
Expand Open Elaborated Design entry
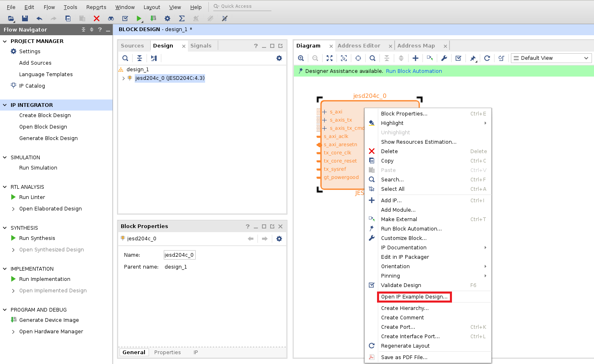(14, 209)
